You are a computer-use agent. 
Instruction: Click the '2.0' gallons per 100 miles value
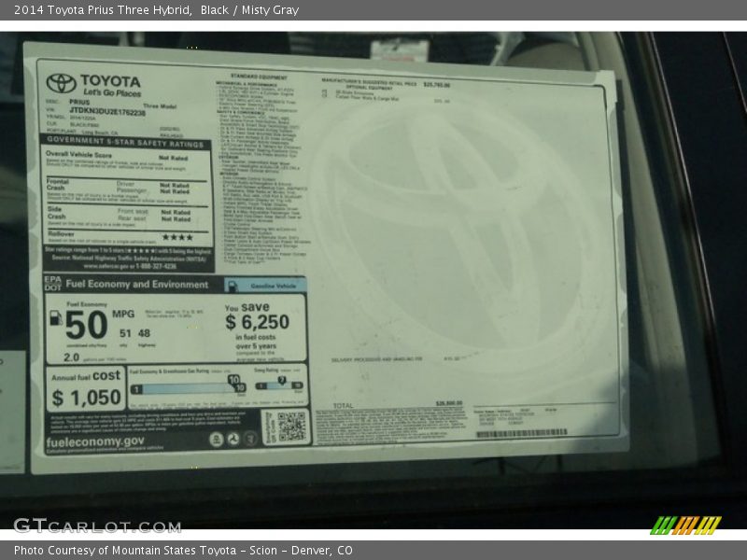[72, 357]
